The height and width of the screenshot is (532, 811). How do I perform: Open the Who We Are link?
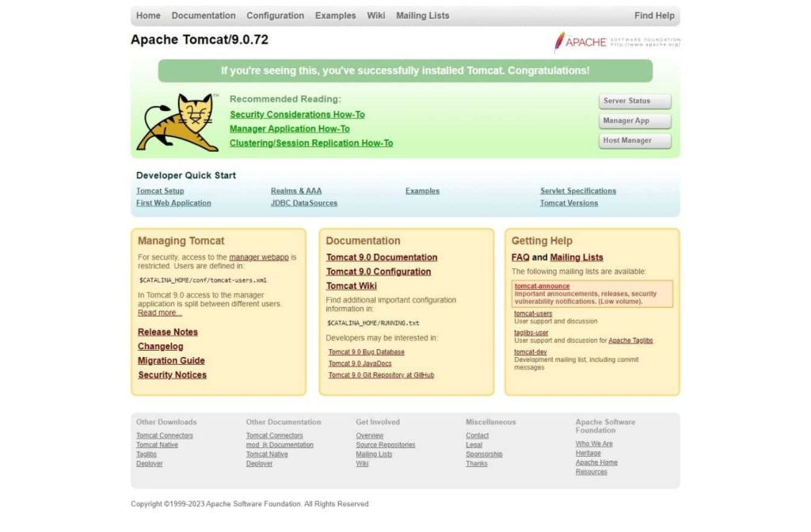(x=594, y=444)
